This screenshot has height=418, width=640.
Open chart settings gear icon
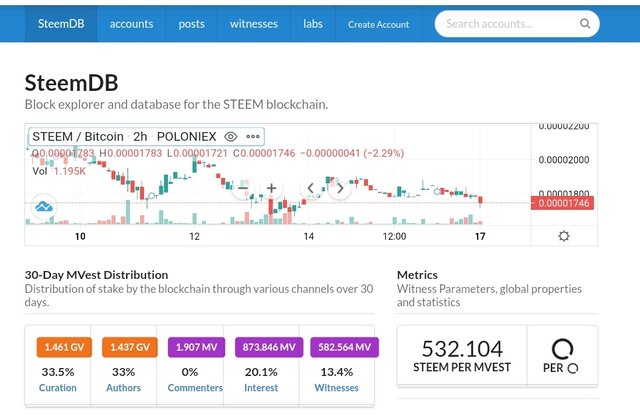pos(564,236)
